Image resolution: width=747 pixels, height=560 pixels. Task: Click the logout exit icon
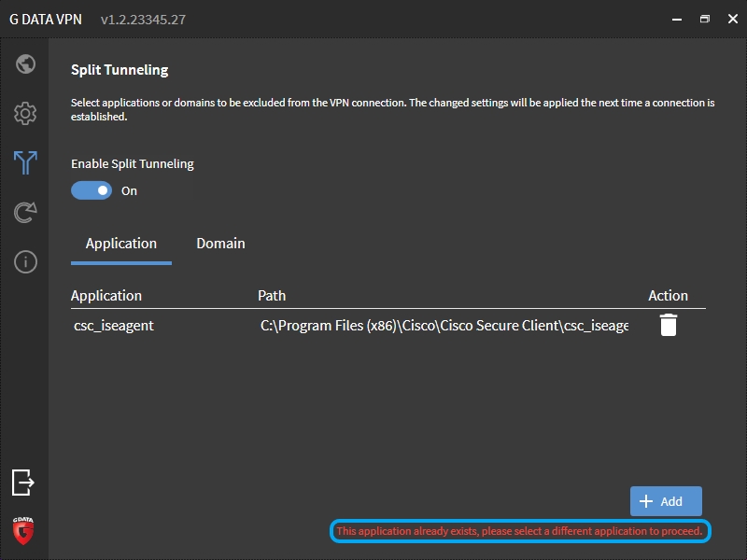coord(22,483)
